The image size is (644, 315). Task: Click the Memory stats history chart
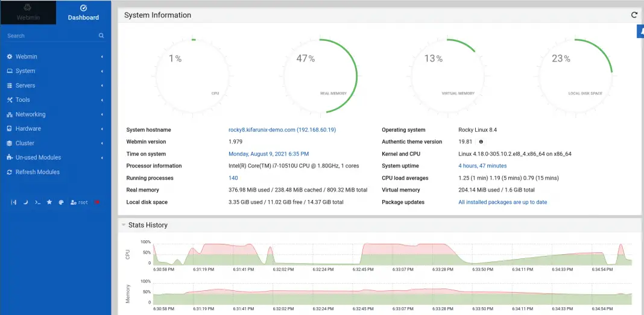(x=392, y=293)
